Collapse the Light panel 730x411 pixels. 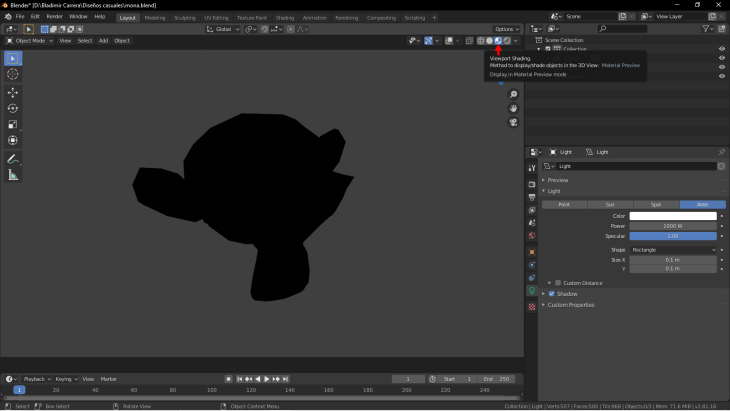point(554,191)
